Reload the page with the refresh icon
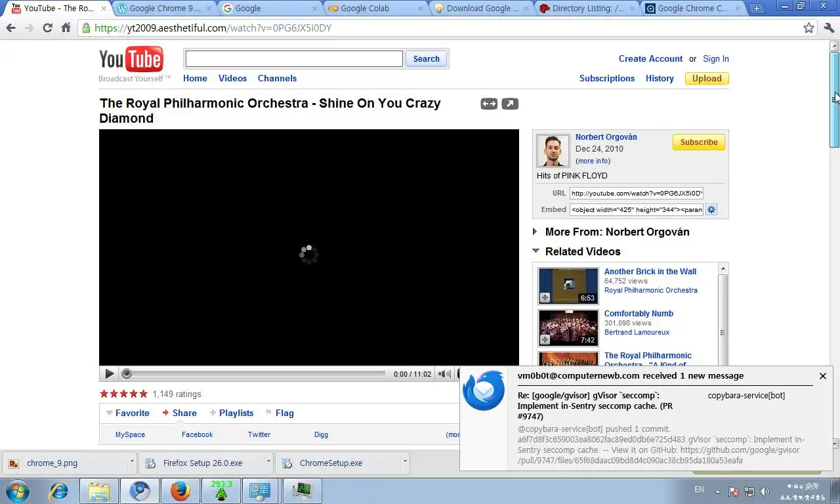 pyautogui.click(x=47, y=28)
